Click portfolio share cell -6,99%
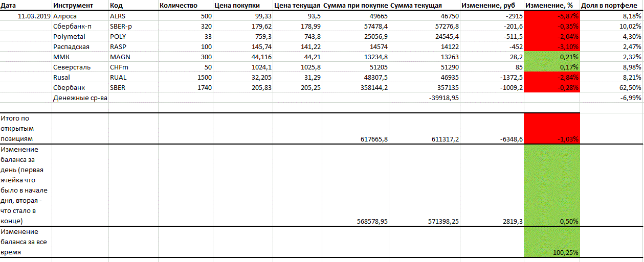Image resolution: width=644 pixels, height=262 pixels. [x=611, y=98]
